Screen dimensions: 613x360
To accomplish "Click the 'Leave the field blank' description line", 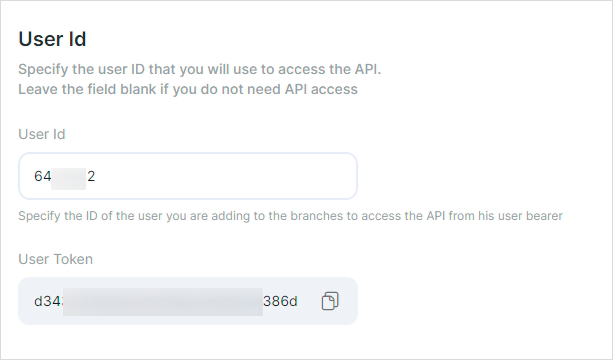I will click(188, 89).
